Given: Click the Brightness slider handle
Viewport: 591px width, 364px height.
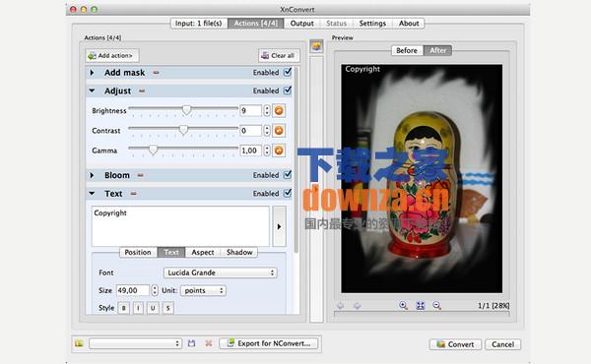Looking at the screenshot, I should 186,110.
